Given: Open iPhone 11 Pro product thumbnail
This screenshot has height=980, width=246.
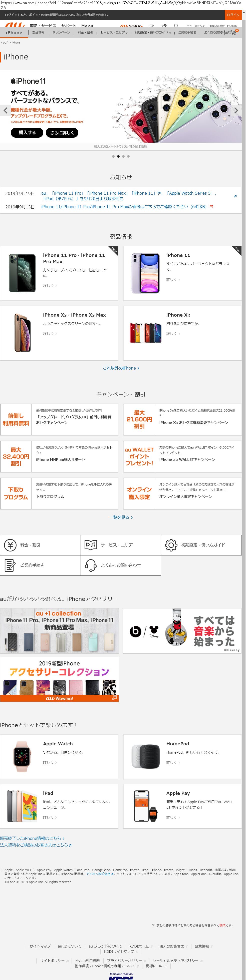Looking at the screenshot, I should click(x=22, y=273).
